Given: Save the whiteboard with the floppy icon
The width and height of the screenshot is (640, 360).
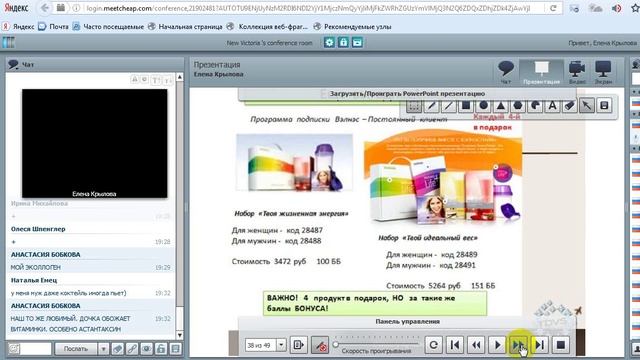Looking at the screenshot, I should point(604,106).
